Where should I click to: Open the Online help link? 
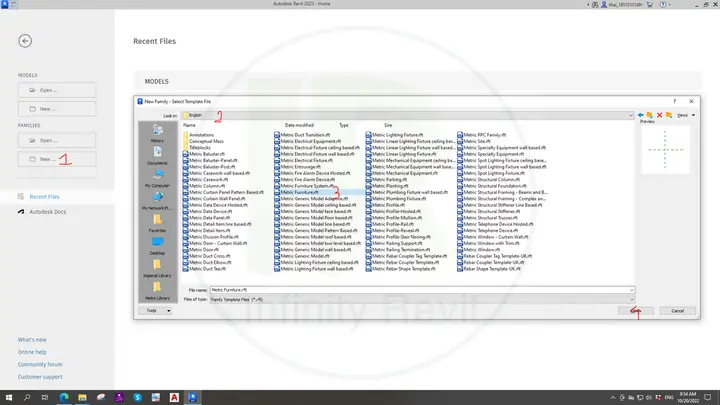[32, 352]
